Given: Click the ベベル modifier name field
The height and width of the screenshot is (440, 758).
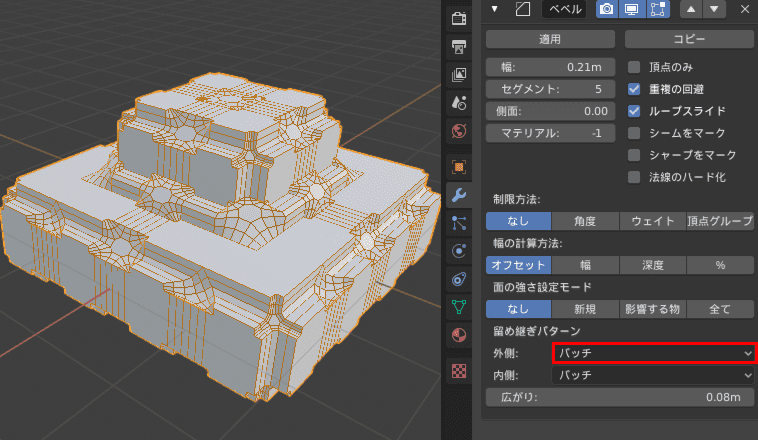Looking at the screenshot, I should point(564,9).
